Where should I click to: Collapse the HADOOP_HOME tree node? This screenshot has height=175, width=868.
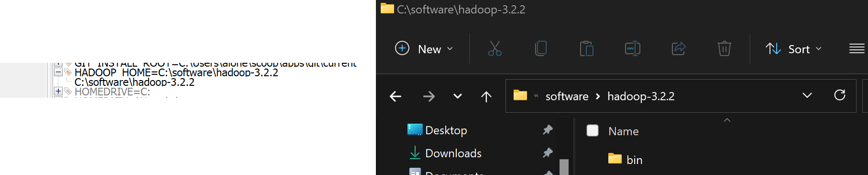(x=58, y=72)
